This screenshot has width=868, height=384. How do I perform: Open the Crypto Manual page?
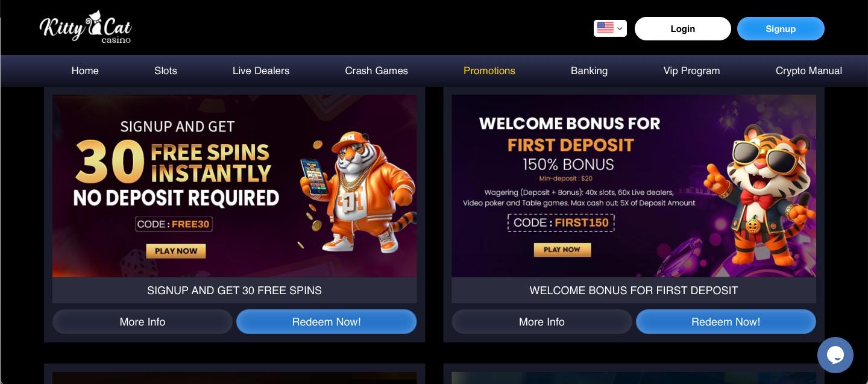coord(809,71)
